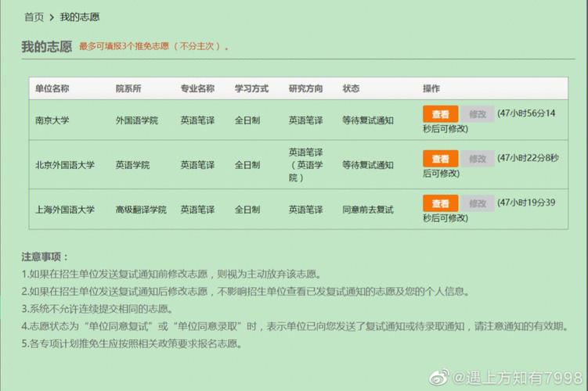Click the 高级翻译学院 department cell
588x391 pixels.
click(141, 210)
